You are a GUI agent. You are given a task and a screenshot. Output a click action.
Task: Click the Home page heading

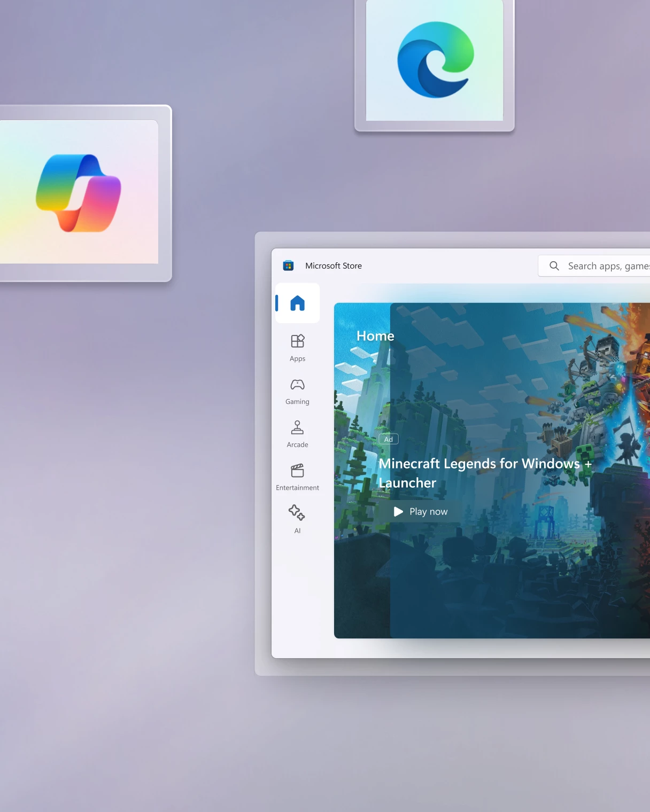[x=375, y=336]
